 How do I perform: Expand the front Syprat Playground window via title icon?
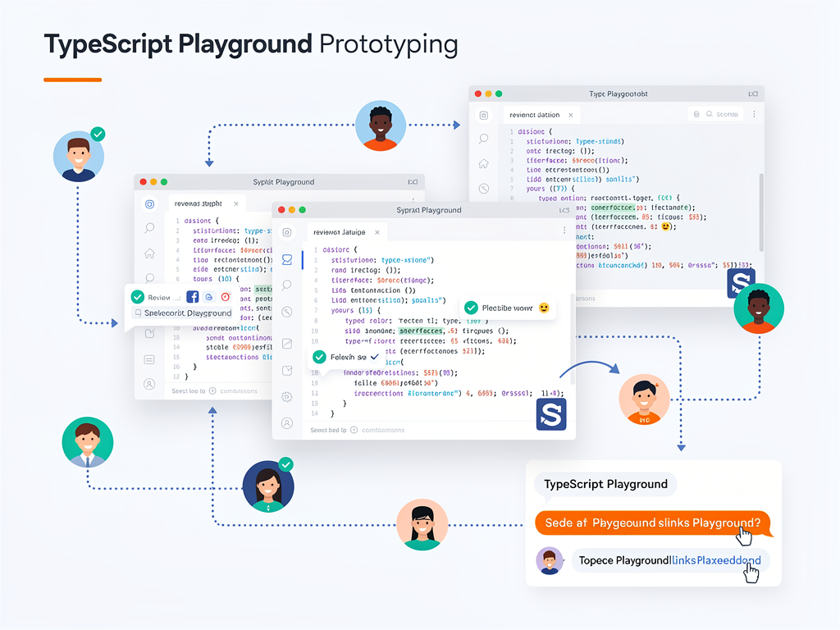(x=564, y=210)
